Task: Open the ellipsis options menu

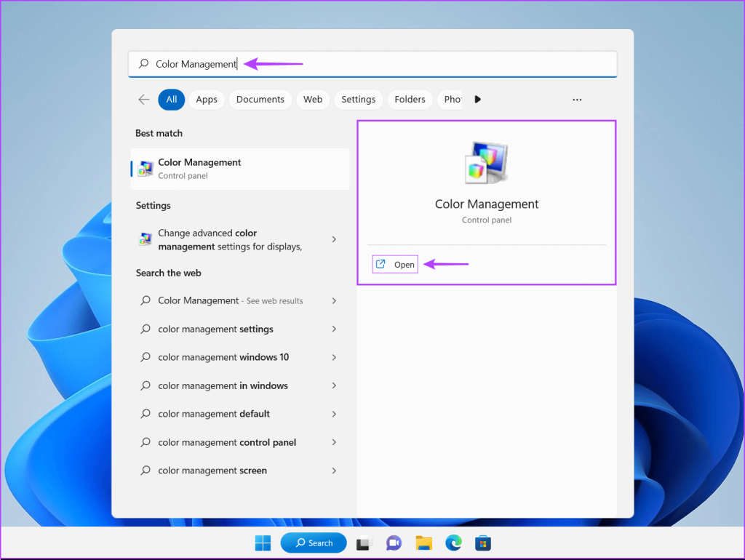Action: [x=577, y=99]
